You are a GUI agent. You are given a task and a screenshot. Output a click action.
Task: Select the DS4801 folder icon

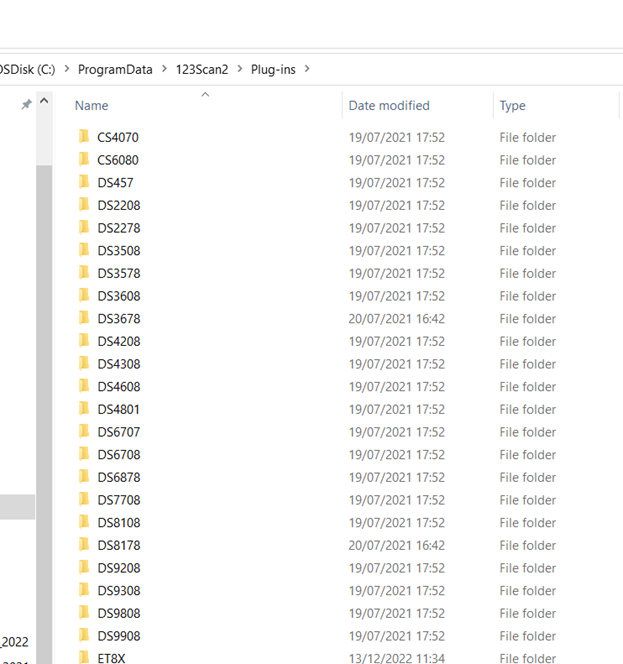click(x=84, y=409)
